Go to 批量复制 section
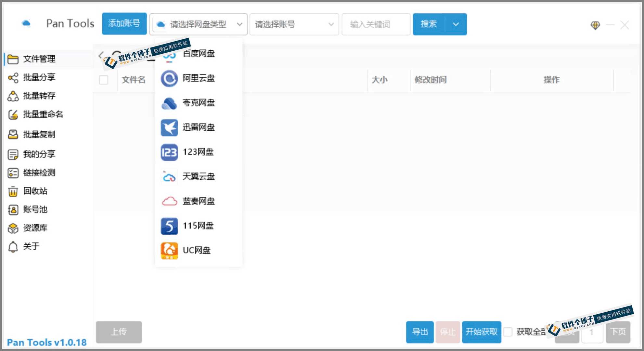 coord(49,135)
